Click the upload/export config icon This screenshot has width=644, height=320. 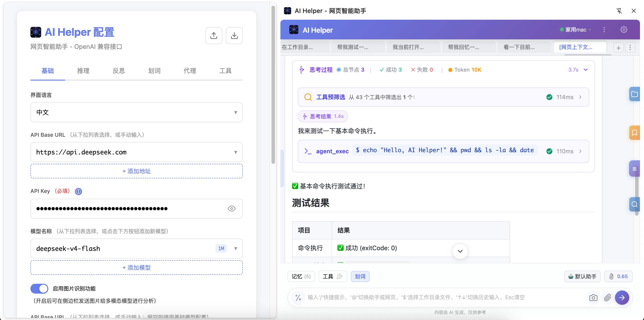pos(214,36)
